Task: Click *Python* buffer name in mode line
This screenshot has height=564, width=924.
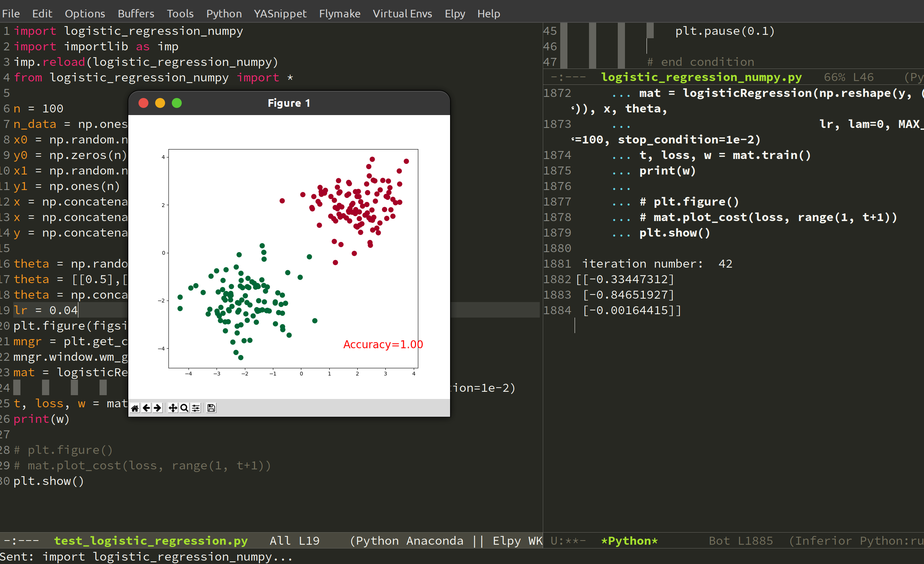Action: tap(630, 541)
